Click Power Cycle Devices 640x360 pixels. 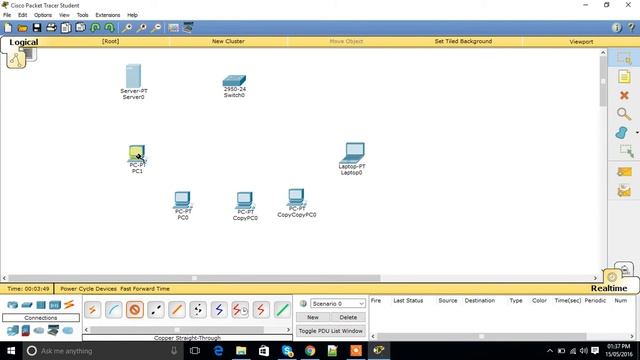89,289
